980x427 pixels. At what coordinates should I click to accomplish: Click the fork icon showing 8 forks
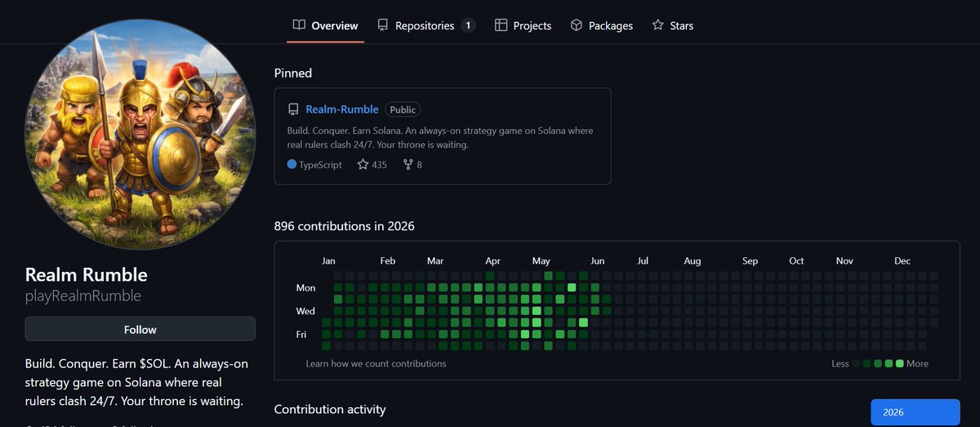(x=408, y=164)
